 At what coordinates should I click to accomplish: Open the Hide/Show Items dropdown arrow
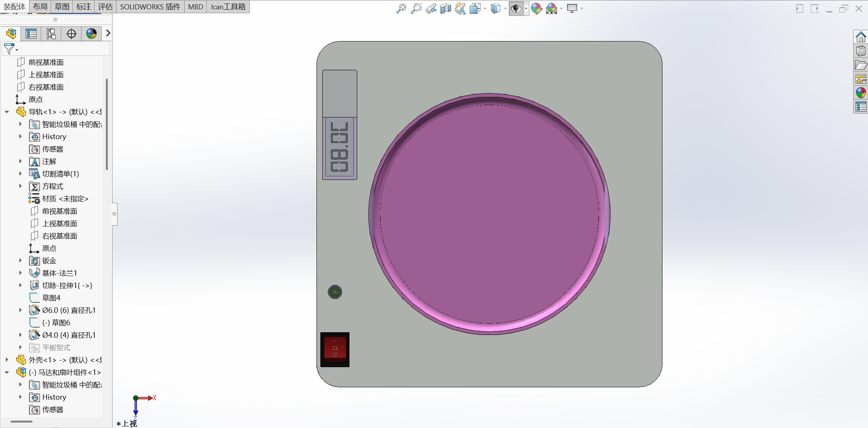[x=526, y=9]
